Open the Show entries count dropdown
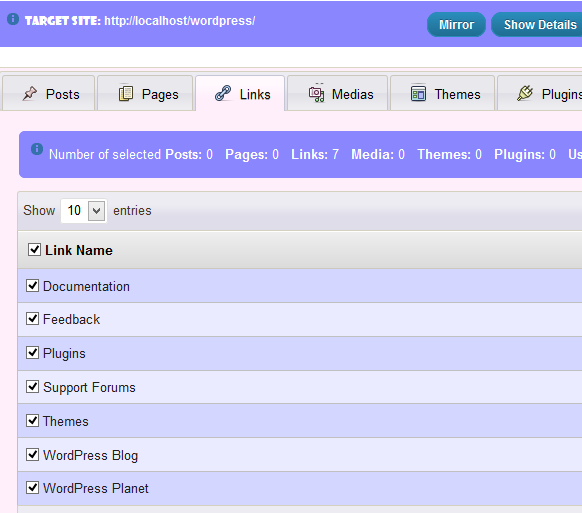This screenshot has height=513, width=582. click(x=84, y=211)
